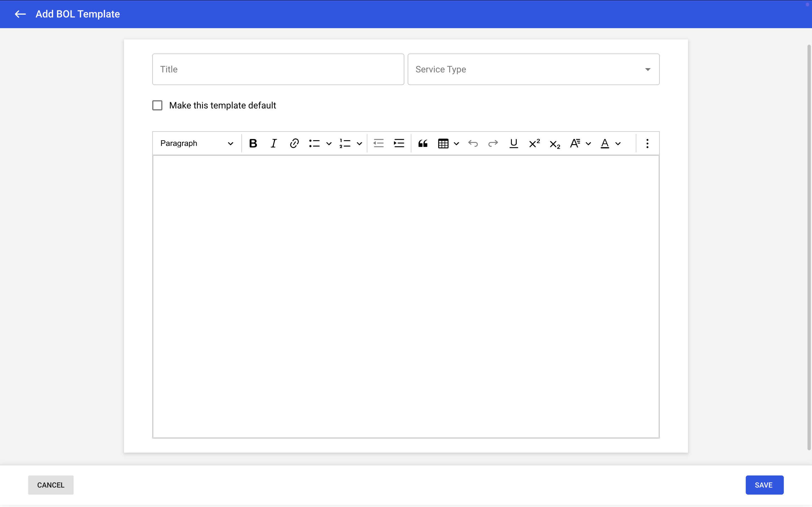Apply underline formatting
Viewport: 812px width, 507px height.
tap(513, 144)
